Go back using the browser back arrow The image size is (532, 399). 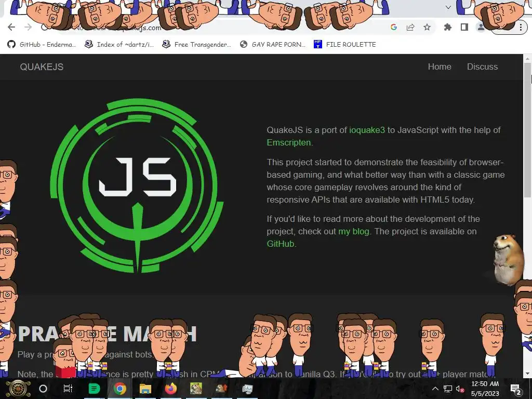(11, 27)
